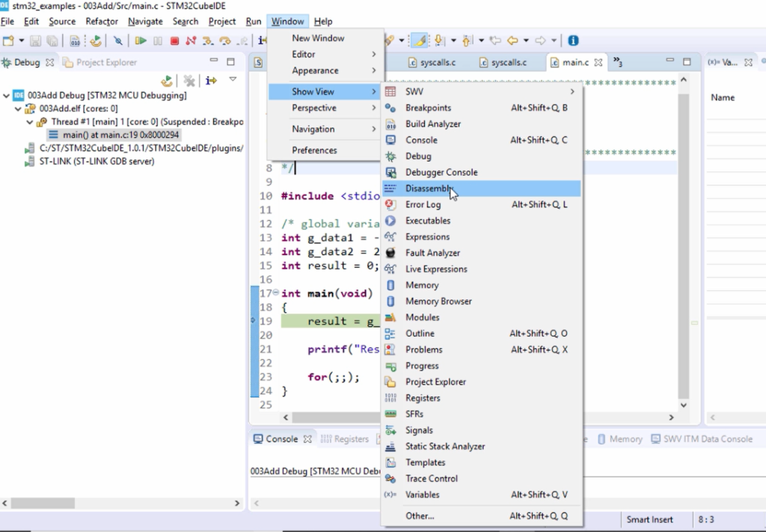Select Disassembly from Show View list
Screen dimensions: 766x532
(482, 188)
